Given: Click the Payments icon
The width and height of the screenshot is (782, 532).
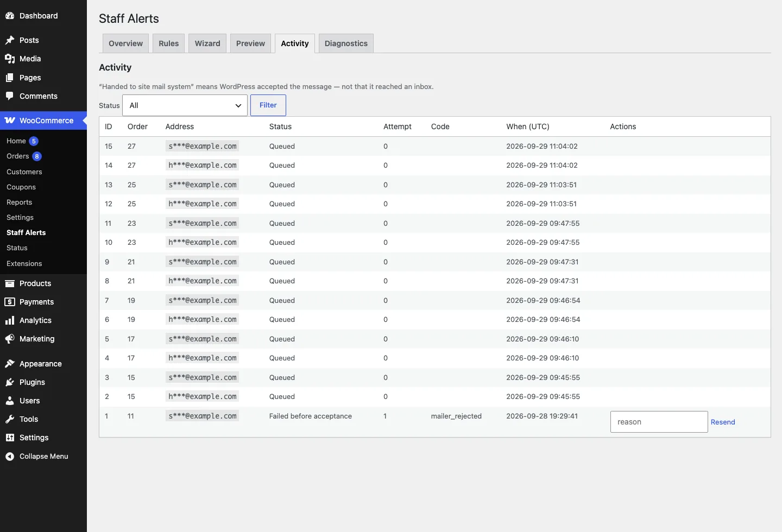Looking at the screenshot, I should point(10,302).
